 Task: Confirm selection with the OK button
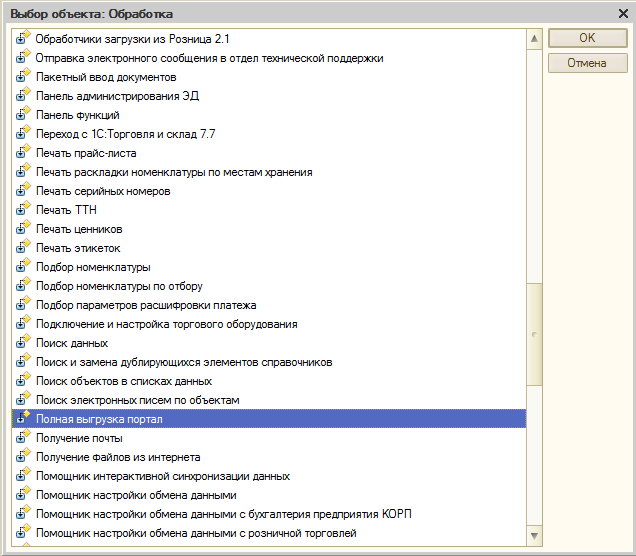click(x=587, y=38)
